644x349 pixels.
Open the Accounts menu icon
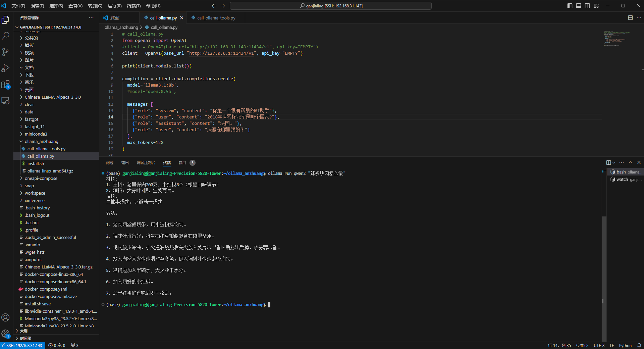click(5, 317)
